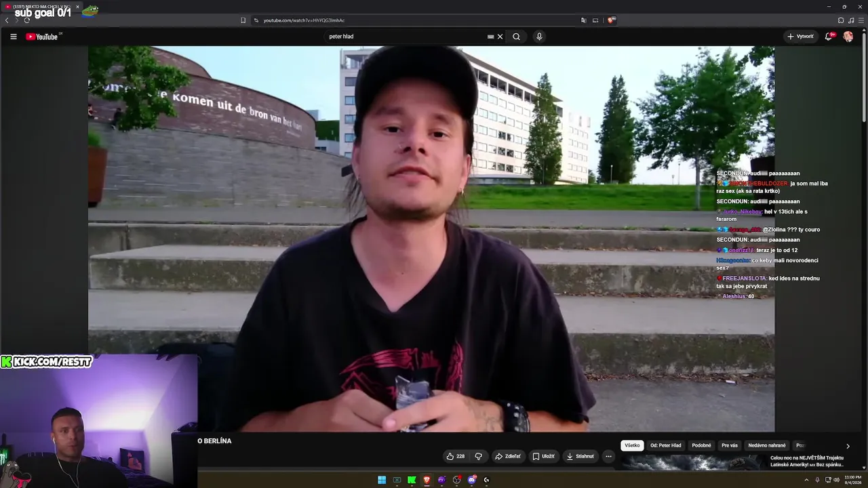868x488 pixels.
Task: Open the browser extensions button at top right
Action: pos(841,20)
